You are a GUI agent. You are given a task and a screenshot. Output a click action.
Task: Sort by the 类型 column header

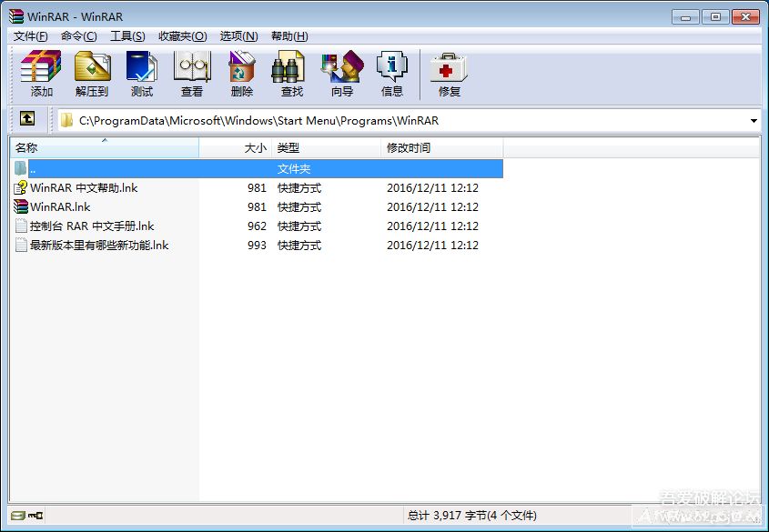[326, 147]
